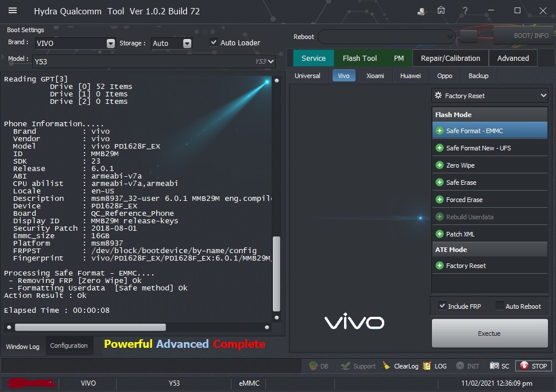
Task: Switch to Service tab
Action: [314, 58]
